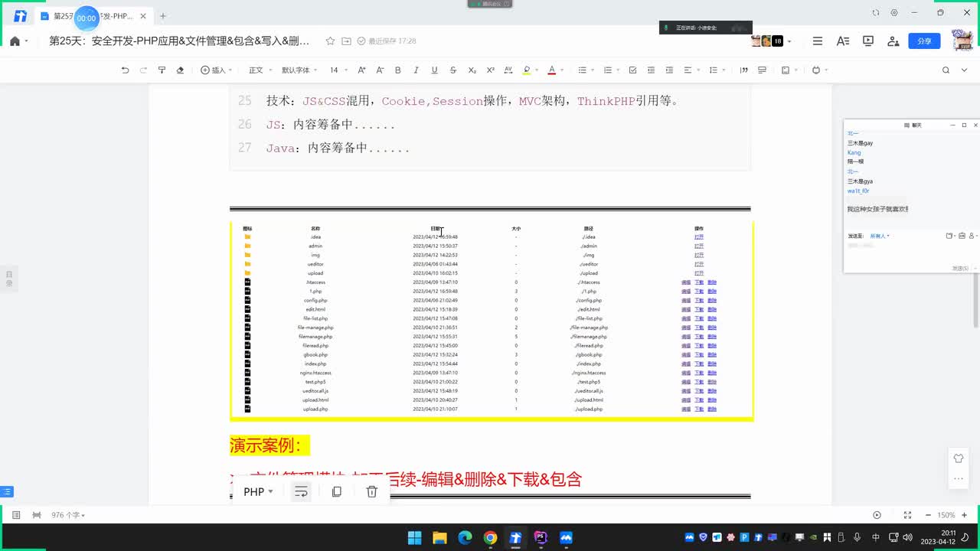This screenshot has width=980, height=551.
Task: Open the numbered list dropdown
Action: (x=612, y=70)
